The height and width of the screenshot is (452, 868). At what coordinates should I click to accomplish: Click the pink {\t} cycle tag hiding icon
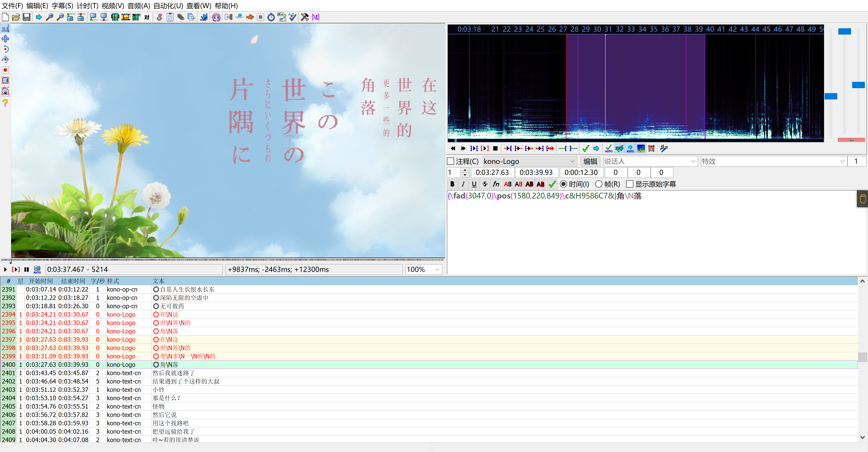click(x=315, y=17)
